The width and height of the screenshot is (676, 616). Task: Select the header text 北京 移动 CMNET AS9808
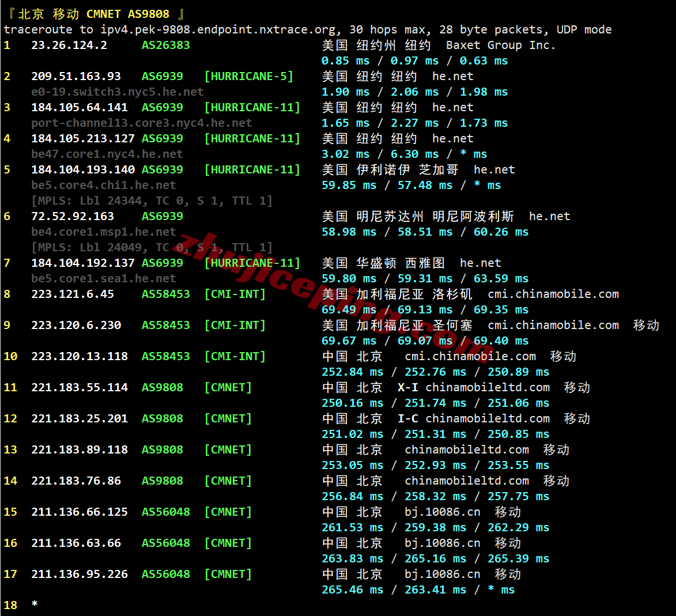94,14
